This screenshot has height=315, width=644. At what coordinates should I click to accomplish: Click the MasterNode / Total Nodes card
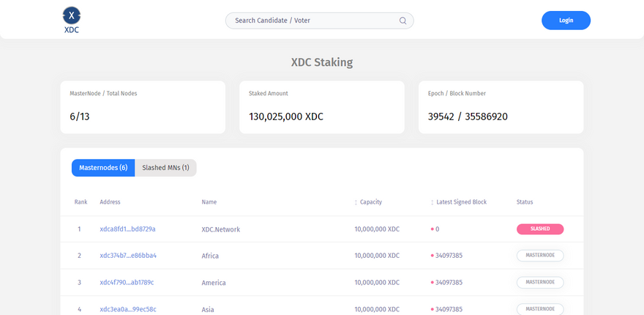[x=143, y=107]
